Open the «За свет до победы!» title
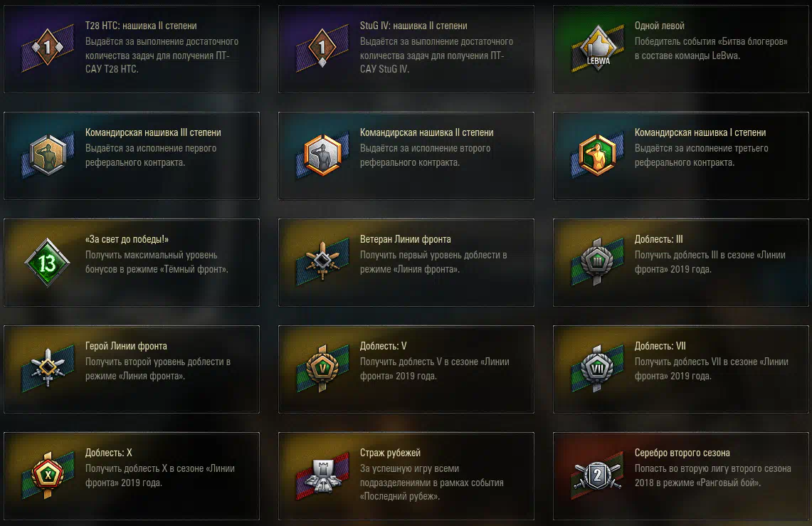The height and width of the screenshot is (526, 812). 127,239
